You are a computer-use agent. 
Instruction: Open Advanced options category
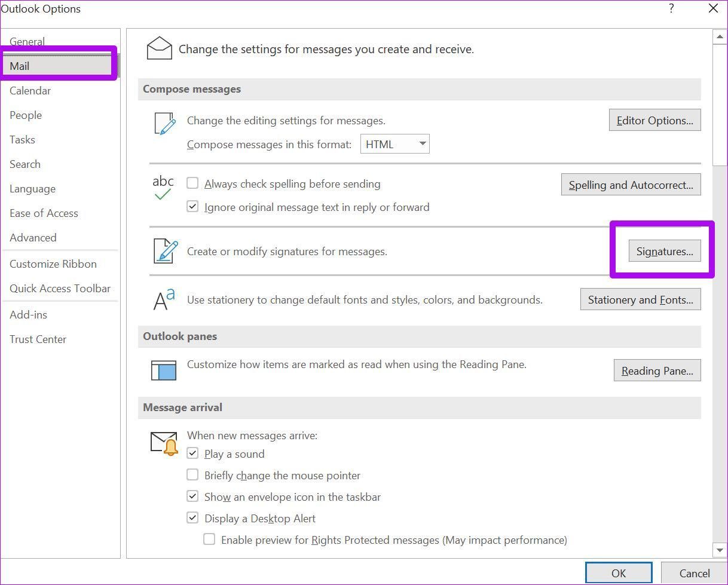[60, 237]
